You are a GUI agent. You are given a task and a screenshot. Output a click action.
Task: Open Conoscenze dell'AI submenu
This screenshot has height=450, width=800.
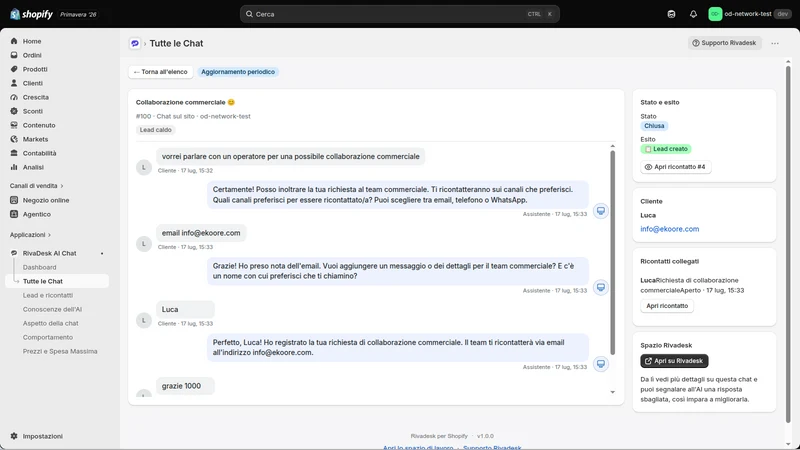pyautogui.click(x=52, y=309)
